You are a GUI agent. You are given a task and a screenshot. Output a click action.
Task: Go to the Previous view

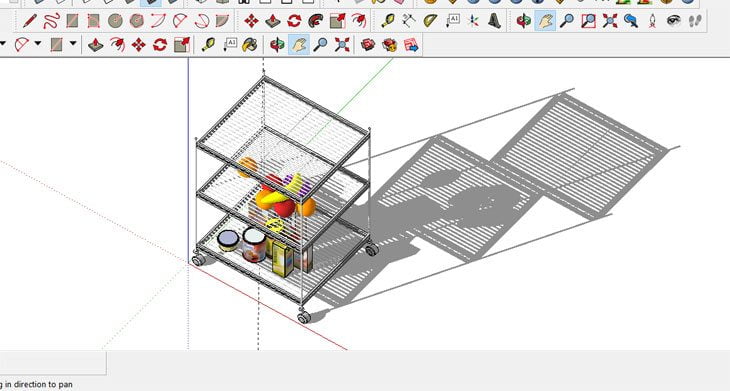point(631,21)
